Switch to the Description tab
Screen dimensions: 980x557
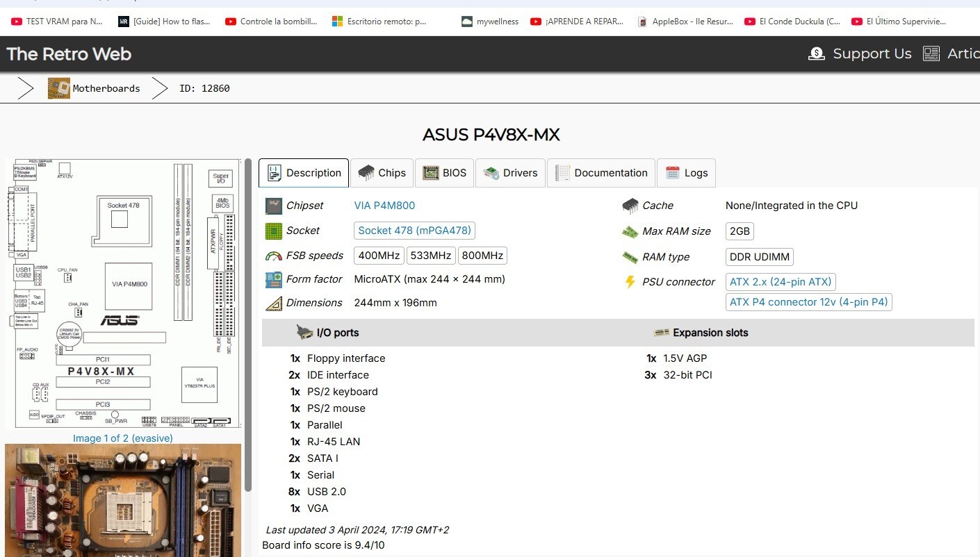(x=304, y=173)
